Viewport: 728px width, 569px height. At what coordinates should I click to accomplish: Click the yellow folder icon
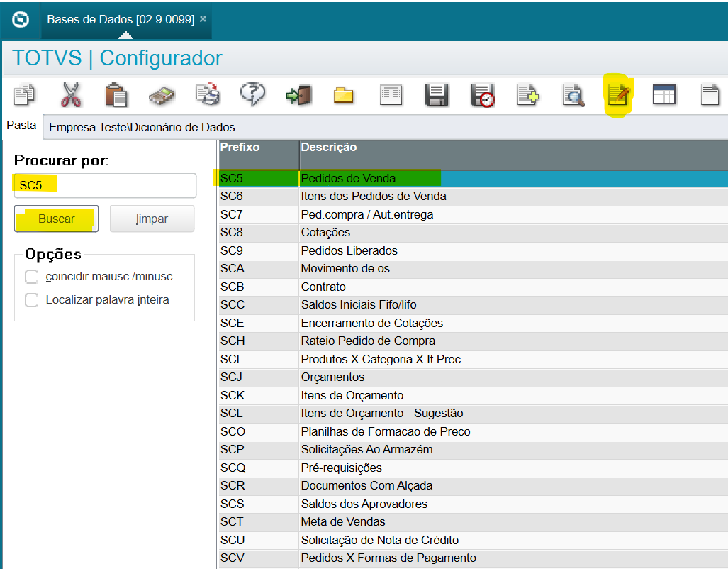(x=344, y=95)
